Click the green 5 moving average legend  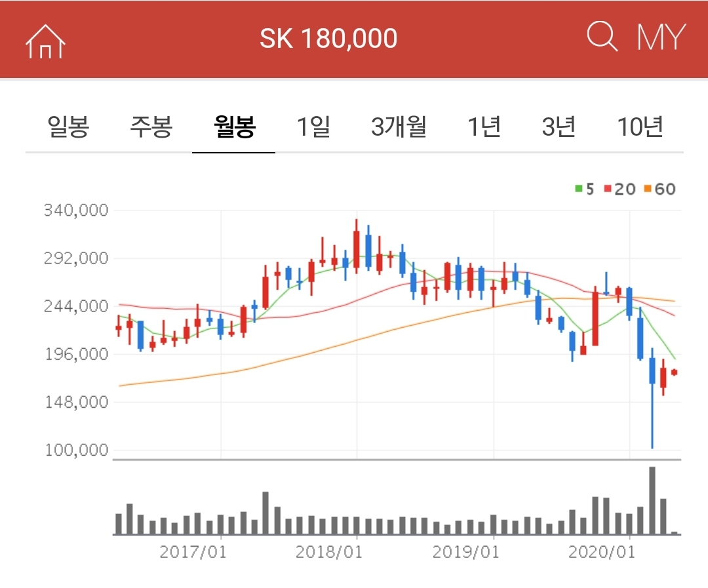(585, 189)
